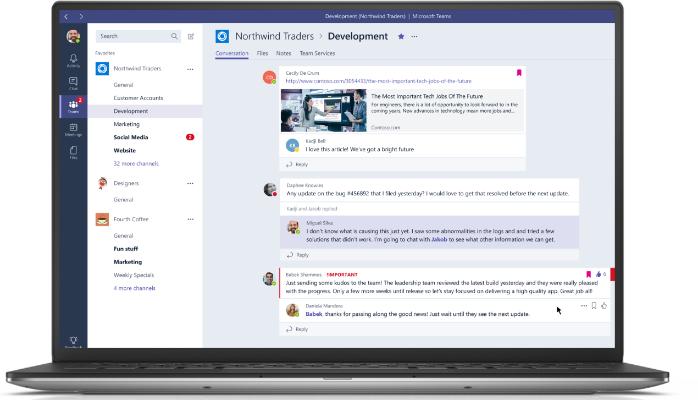Open the Social Media channel
Screen dimensions: 698x400
click(131, 137)
